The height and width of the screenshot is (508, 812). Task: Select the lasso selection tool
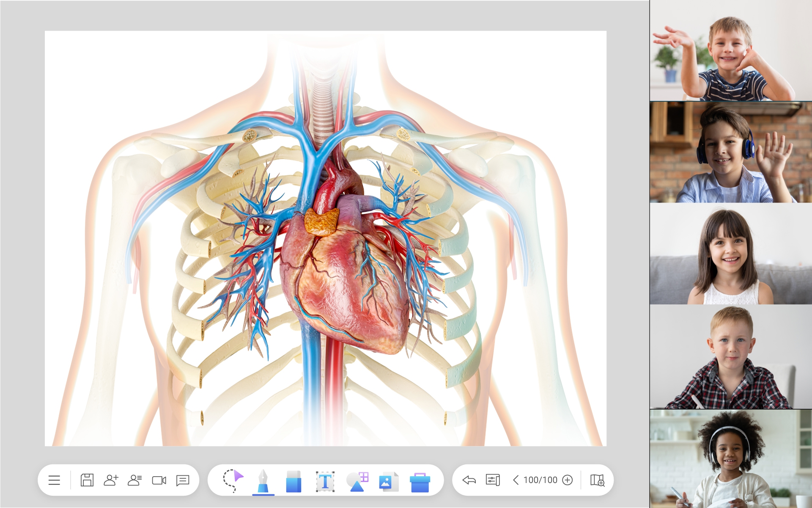233,480
